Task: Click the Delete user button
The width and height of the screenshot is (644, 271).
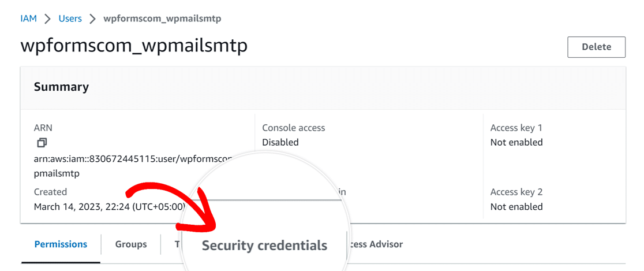Action: click(x=596, y=47)
